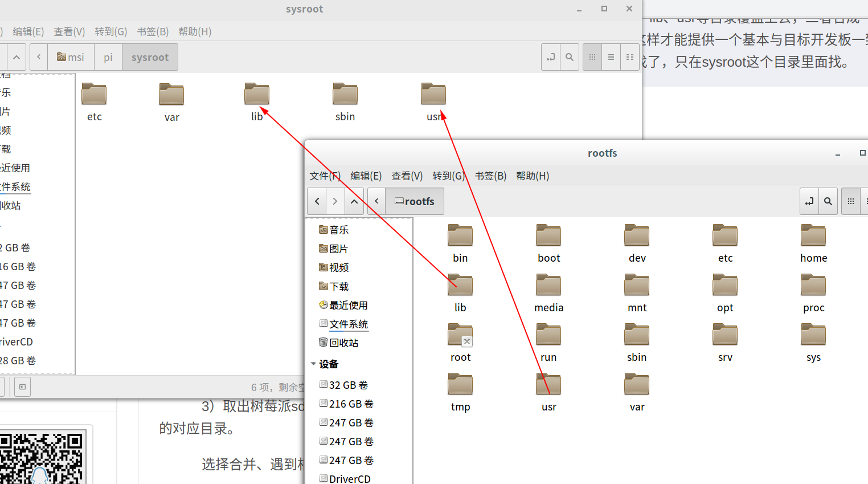Go up one level in rootfs window
The width and height of the screenshot is (868, 484).
pyautogui.click(x=354, y=201)
